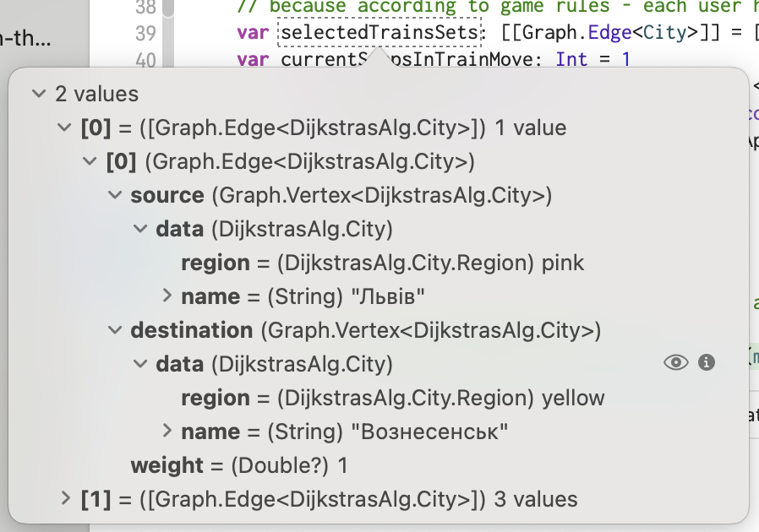Collapse the [0] Graph.Edge element chevron
This screenshot has height=532, width=759.
pyautogui.click(x=90, y=161)
